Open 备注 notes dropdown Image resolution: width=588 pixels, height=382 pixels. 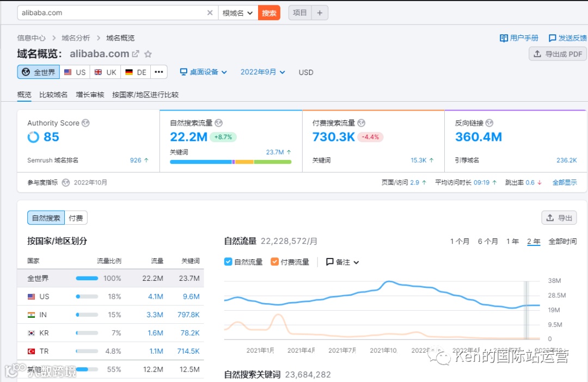[342, 262]
